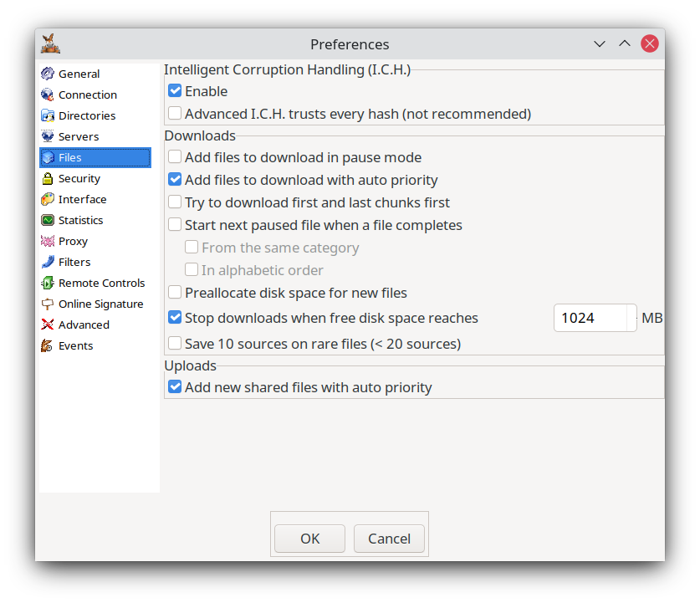This screenshot has height=603, width=700.
Task: Check Save 10 sources on rare files
Action: pyautogui.click(x=175, y=343)
